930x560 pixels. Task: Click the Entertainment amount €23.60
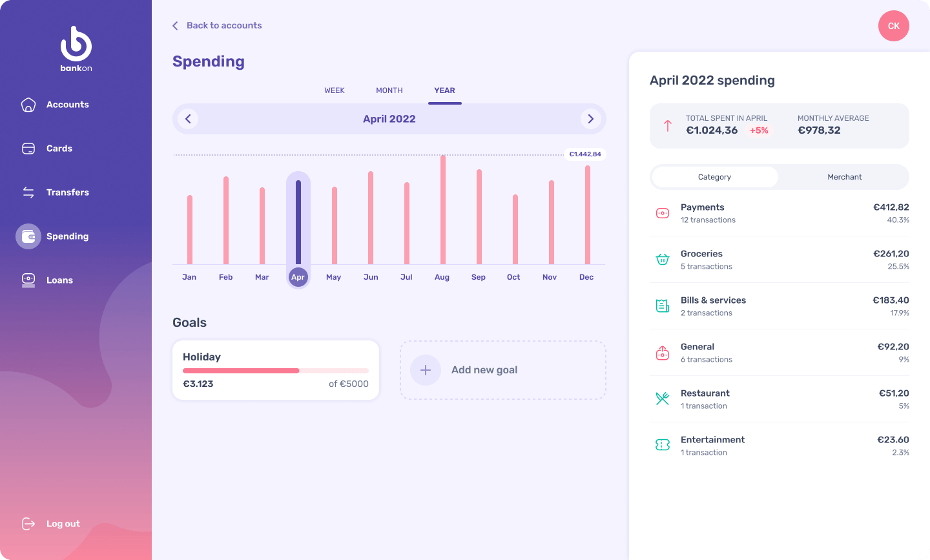pyautogui.click(x=893, y=440)
